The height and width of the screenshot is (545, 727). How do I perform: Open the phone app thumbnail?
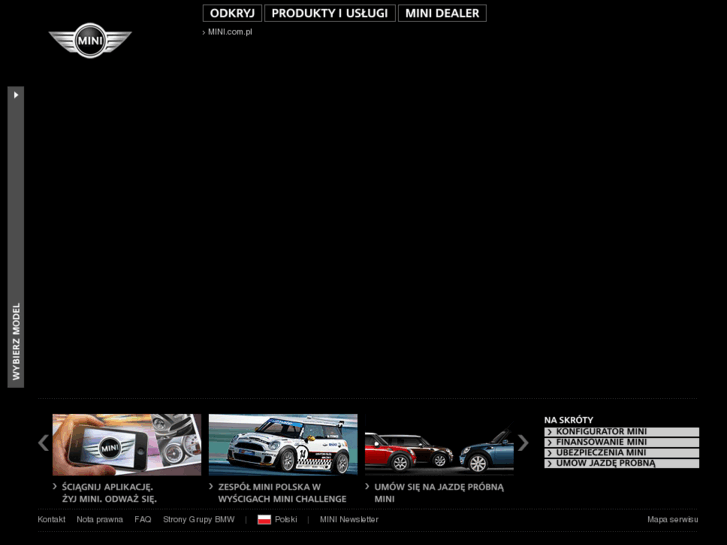[x=127, y=445]
